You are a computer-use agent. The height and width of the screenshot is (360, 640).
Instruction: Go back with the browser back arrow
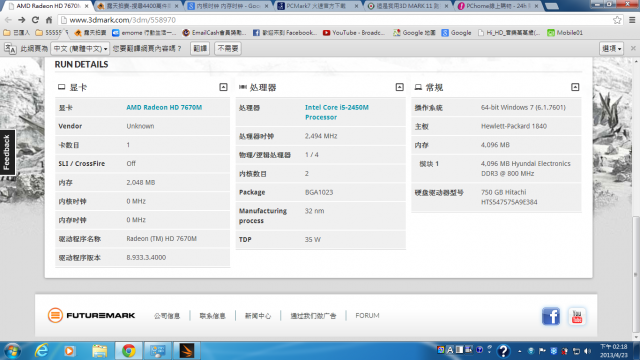pyautogui.click(x=8, y=20)
